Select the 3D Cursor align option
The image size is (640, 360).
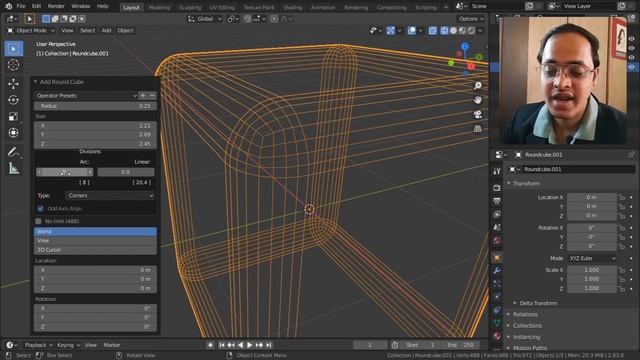click(95, 250)
